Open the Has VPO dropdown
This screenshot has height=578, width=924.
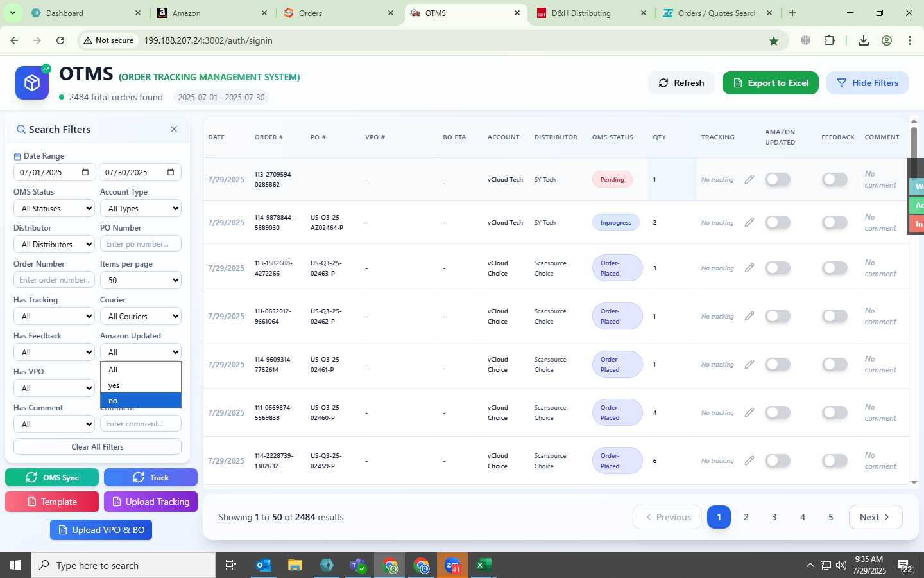(x=54, y=388)
